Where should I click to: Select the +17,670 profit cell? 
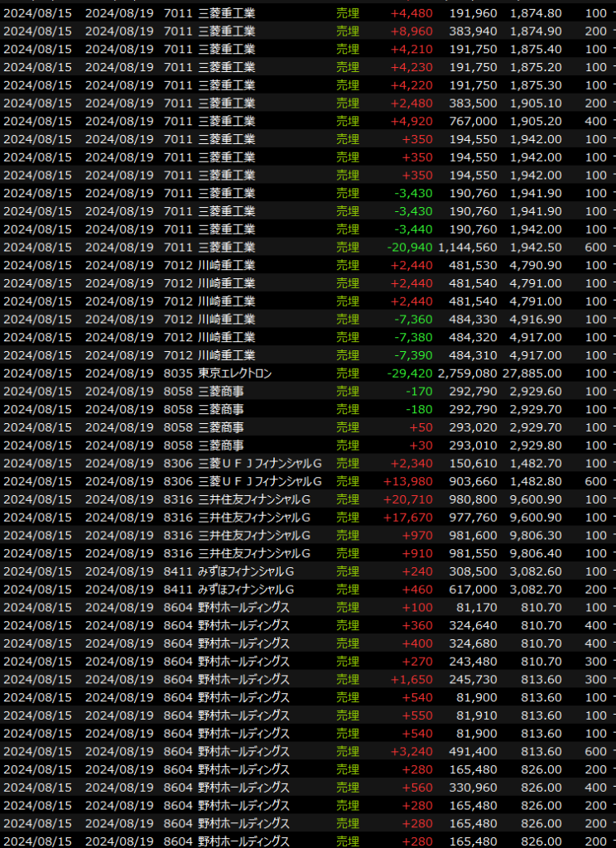408,518
